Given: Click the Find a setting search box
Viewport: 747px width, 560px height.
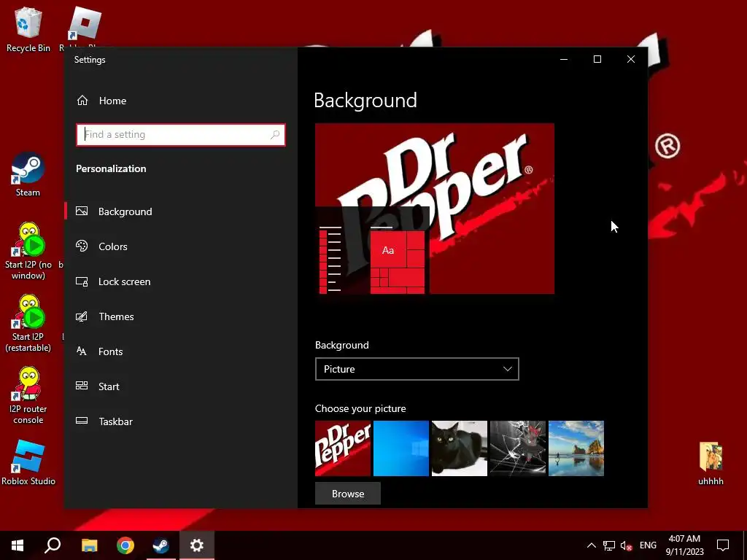Looking at the screenshot, I should click(x=181, y=135).
